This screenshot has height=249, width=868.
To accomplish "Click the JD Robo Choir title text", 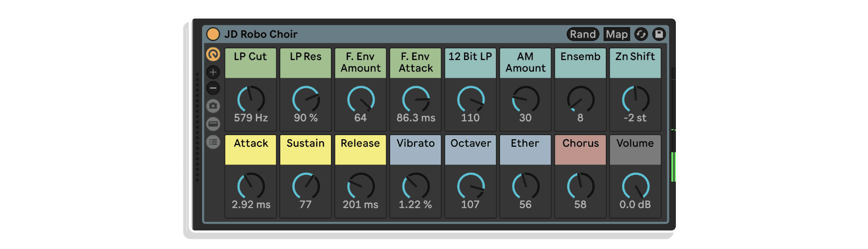I will coord(261,34).
